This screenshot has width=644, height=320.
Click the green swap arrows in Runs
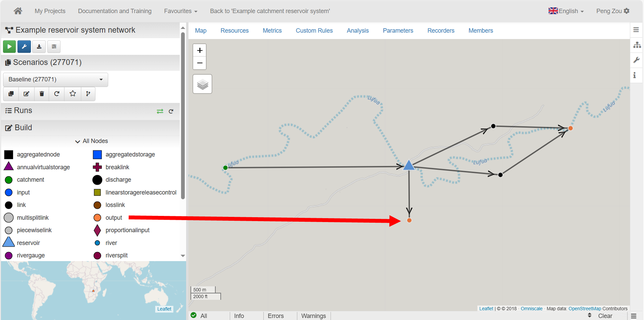click(160, 111)
